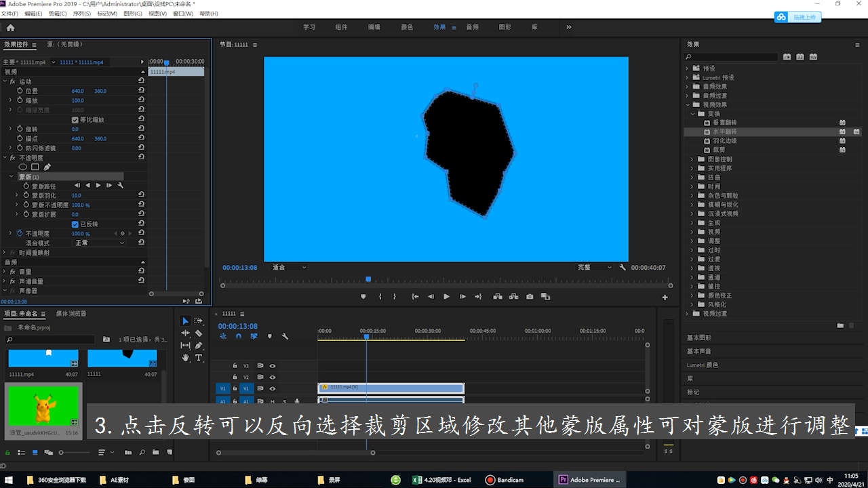Select the Track Select Forward tool
Viewport: 868px width, 488px height.
199,321
